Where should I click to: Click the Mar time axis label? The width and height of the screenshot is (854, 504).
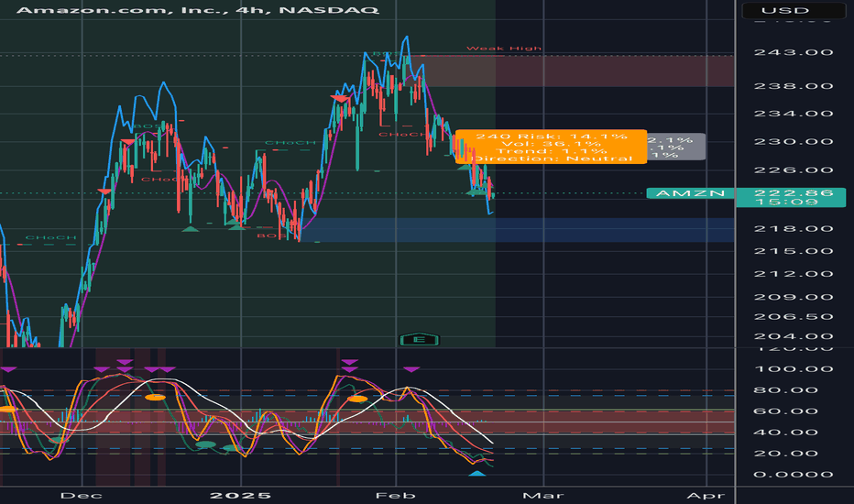543,495
